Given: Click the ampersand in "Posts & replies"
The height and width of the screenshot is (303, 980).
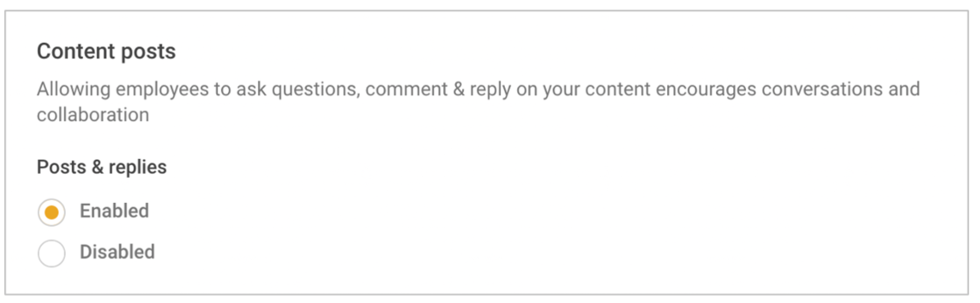Looking at the screenshot, I should tap(97, 167).
